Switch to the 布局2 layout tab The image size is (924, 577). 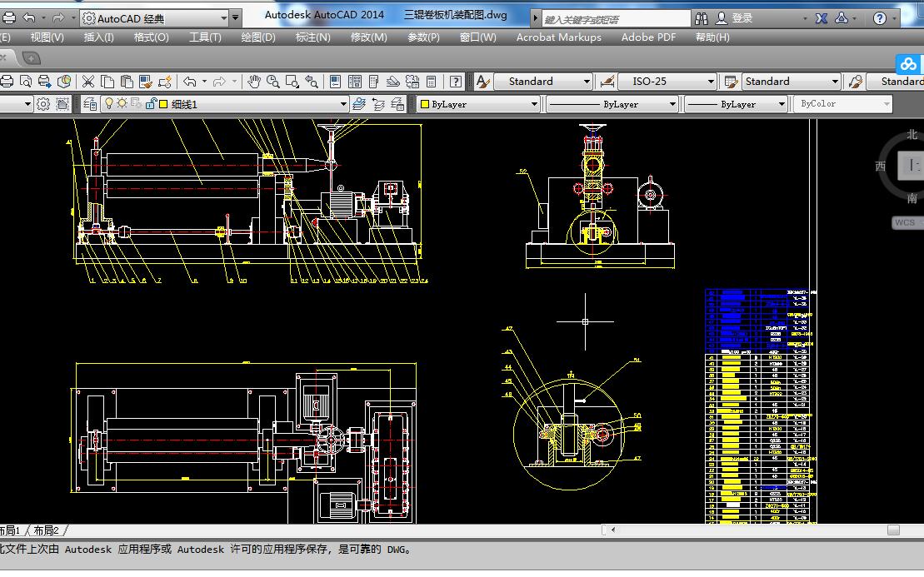tap(47, 530)
